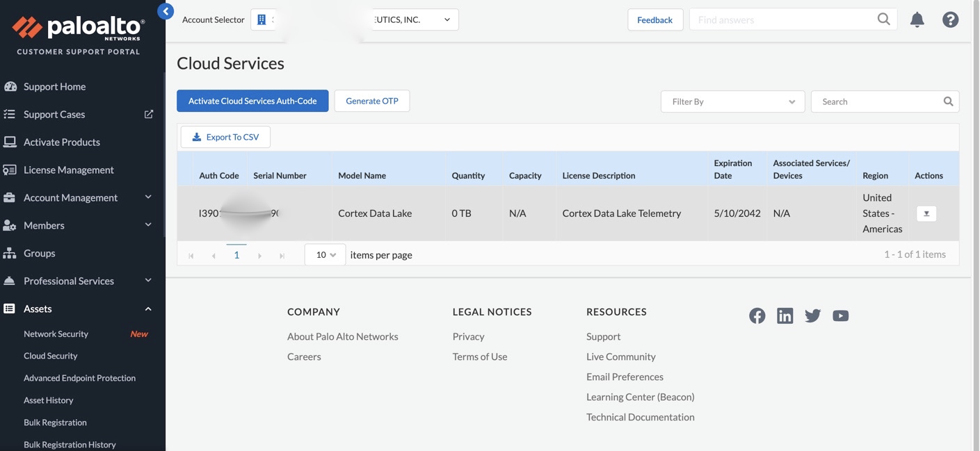Click the download icon in Actions column

[926, 213]
